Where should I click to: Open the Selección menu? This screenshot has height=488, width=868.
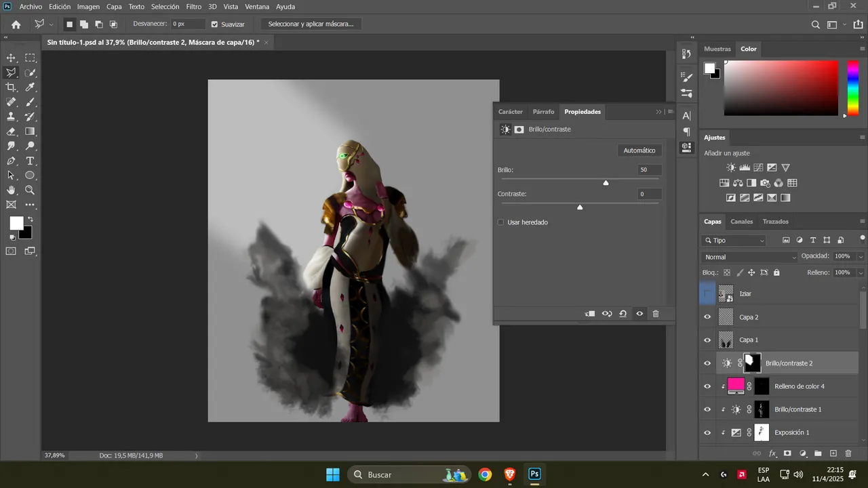[x=165, y=7]
